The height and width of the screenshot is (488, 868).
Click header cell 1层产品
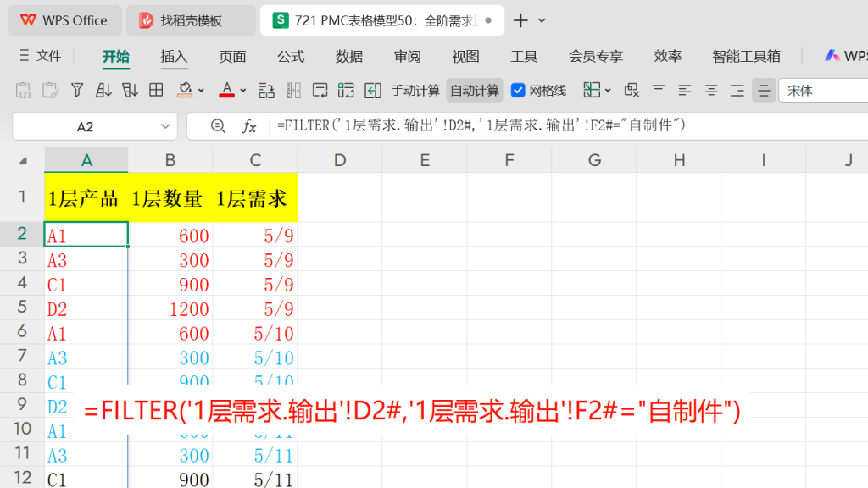(86, 197)
